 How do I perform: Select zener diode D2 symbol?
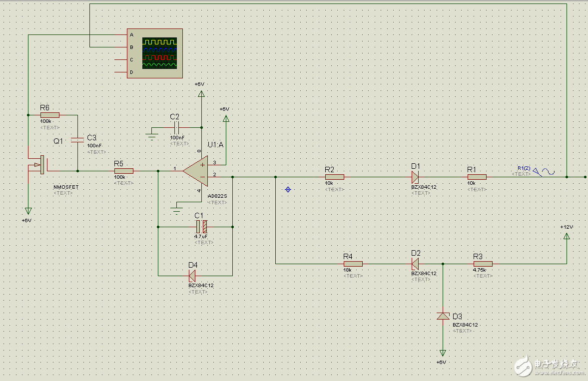pyautogui.click(x=415, y=264)
